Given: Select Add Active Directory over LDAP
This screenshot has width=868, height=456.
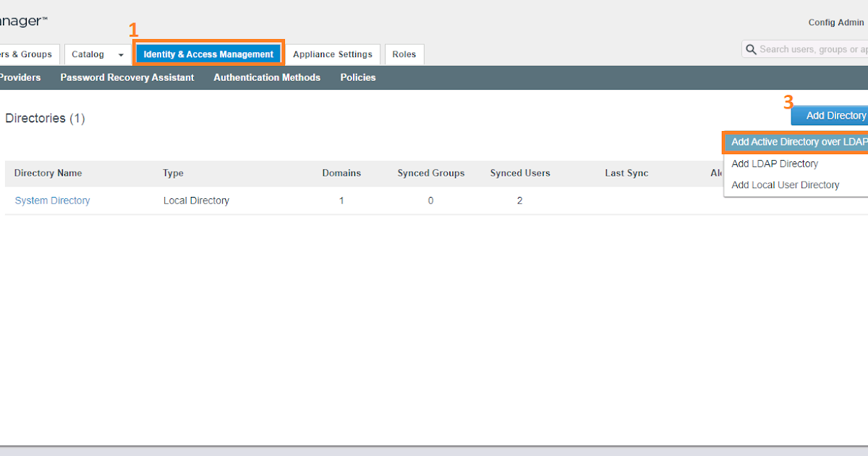Looking at the screenshot, I should coord(798,142).
